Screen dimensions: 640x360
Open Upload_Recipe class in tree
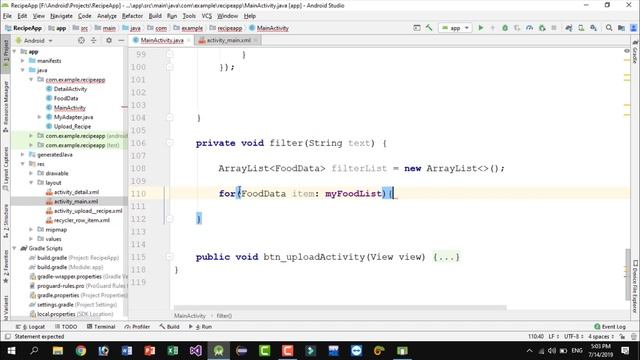point(72,127)
